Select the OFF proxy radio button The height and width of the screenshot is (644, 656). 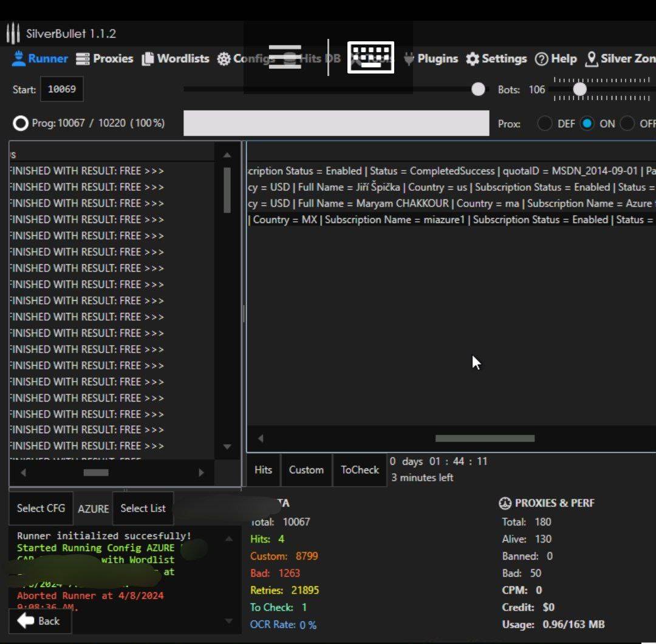[x=627, y=123]
